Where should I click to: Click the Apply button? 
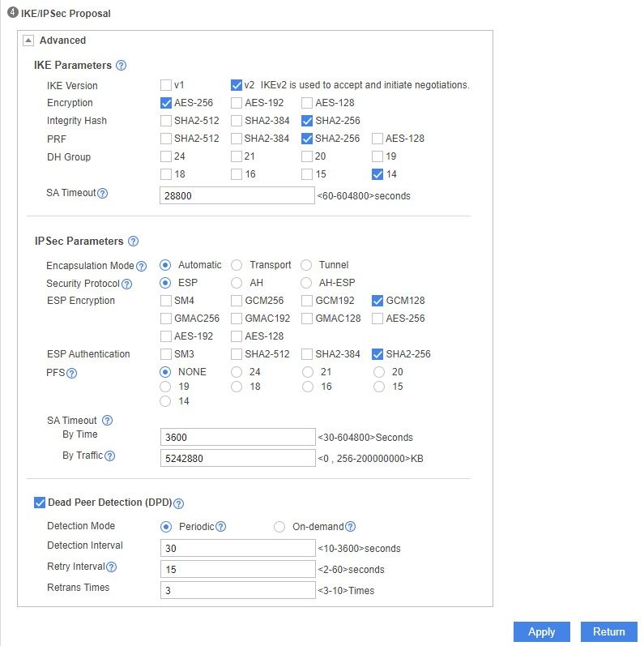(x=541, y=631)
